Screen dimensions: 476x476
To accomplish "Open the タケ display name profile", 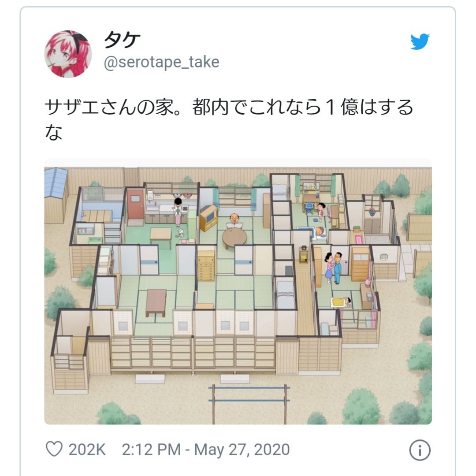I will click(x=122, y=40).
